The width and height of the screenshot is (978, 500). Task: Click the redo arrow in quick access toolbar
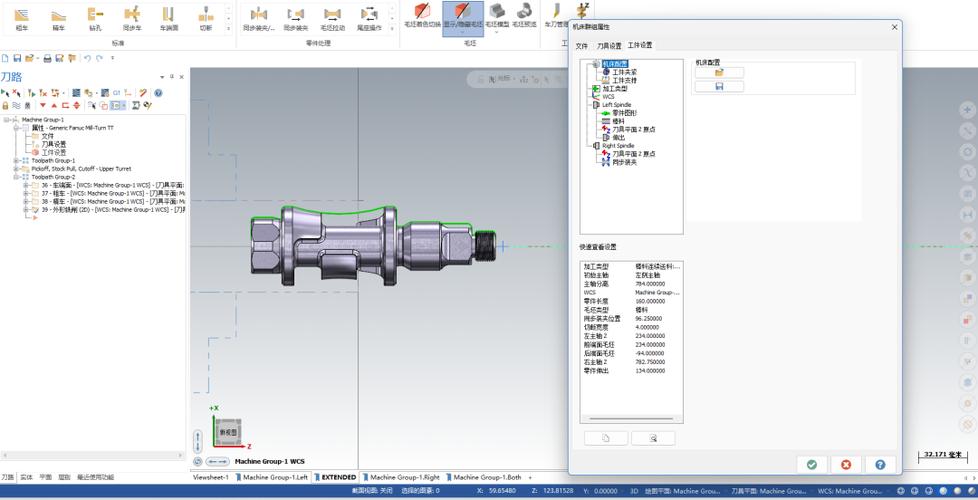tap(99, 58)
